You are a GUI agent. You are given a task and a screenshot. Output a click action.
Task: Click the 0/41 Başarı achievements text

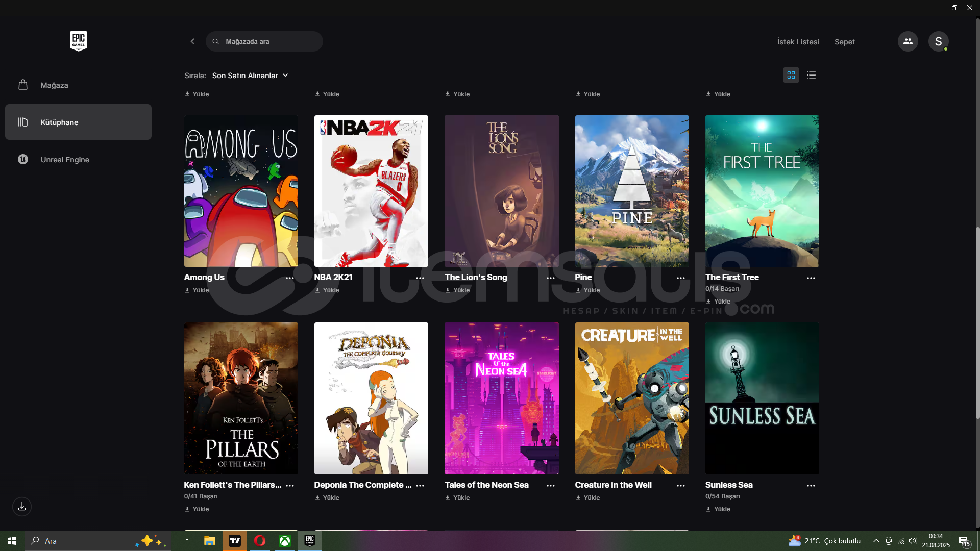pos(201,496)
